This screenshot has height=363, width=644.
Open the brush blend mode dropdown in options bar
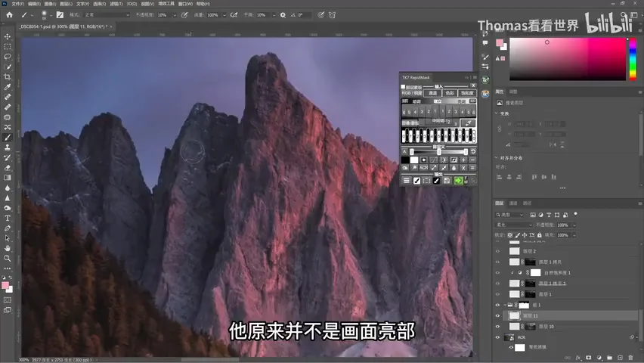pos(107,15)
